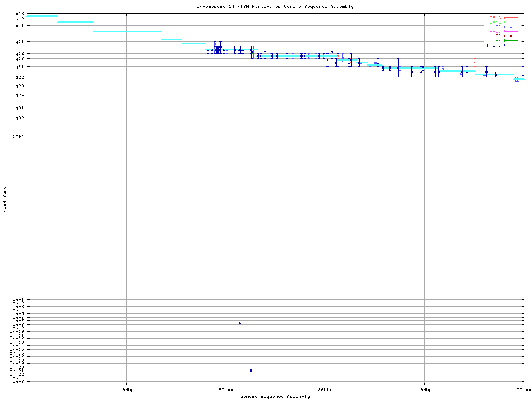The width and height of the screenshot is (532, 399).
Task: Click the Genome Sequence Assembly x-axis title
Action: coord(275,397)
